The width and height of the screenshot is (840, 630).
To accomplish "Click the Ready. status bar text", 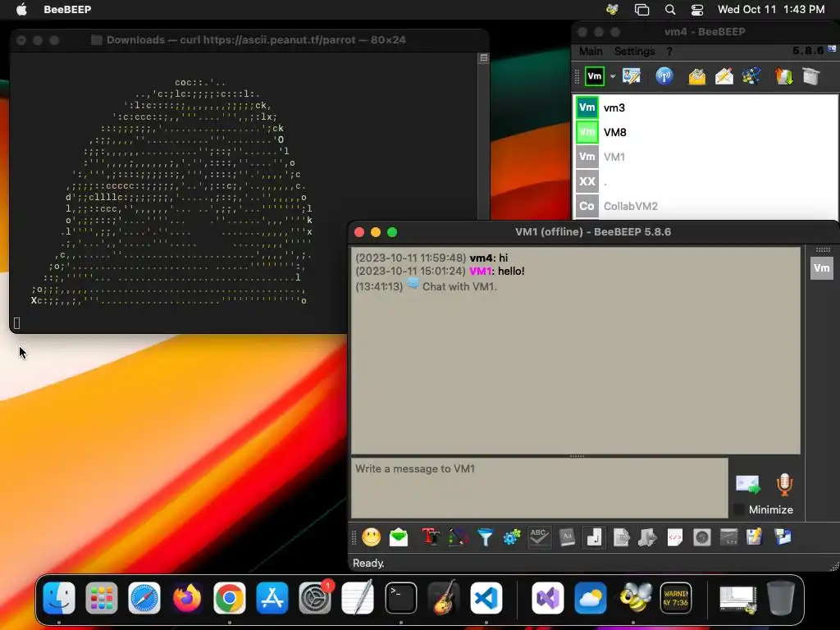I will [368, 563].
